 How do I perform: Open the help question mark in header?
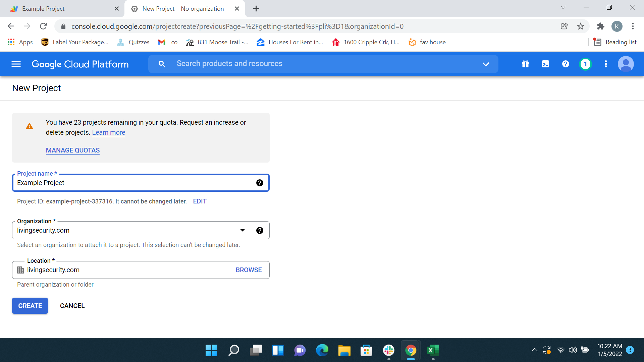click(x=566, y=64)
